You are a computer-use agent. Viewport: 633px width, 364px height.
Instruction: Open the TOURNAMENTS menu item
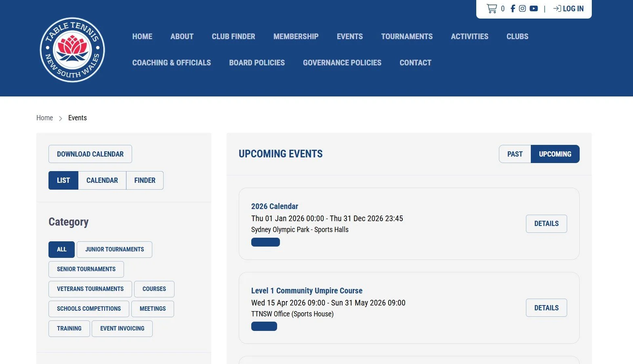pyautogui.click(x=407, y=36)
